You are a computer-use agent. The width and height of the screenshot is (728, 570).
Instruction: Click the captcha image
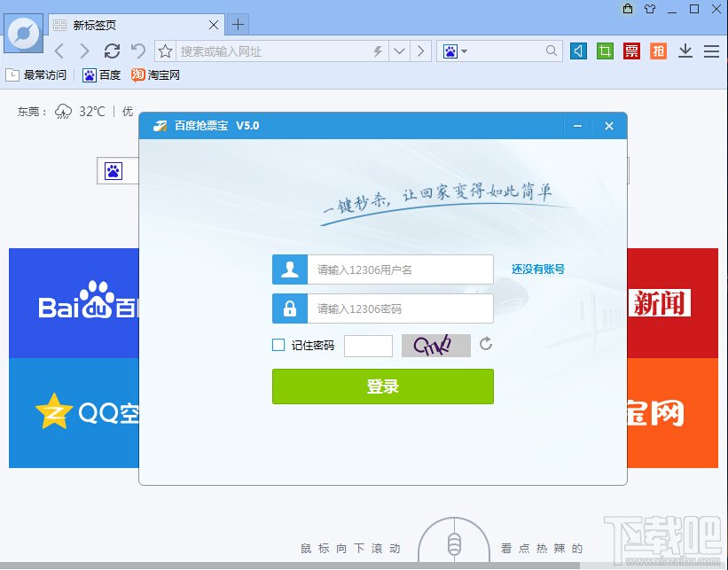point(436,346)
